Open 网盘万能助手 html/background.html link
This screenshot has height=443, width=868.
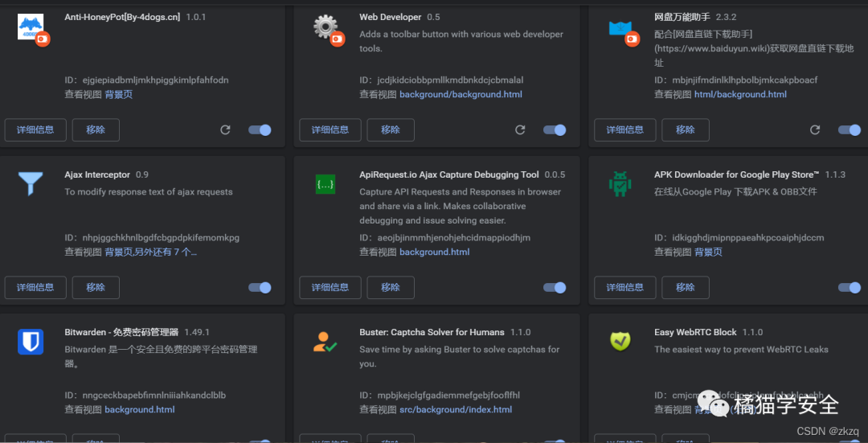click(740, 94)
